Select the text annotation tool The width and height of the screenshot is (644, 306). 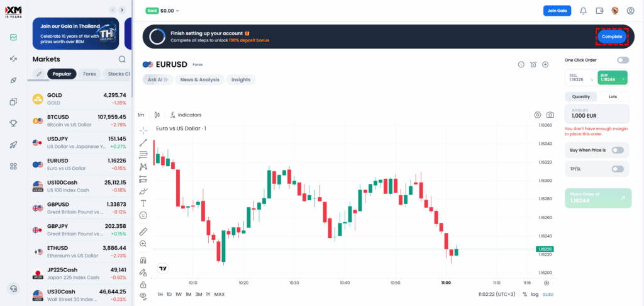[x=143, y=203]
